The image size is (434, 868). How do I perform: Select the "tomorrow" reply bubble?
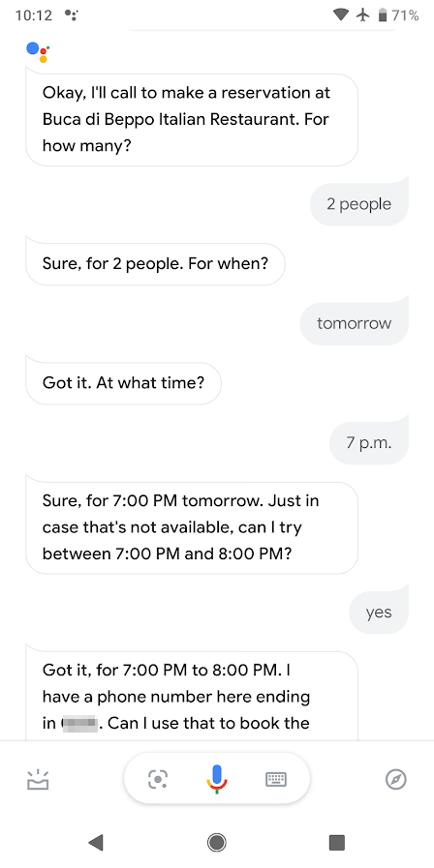(355, 323)
